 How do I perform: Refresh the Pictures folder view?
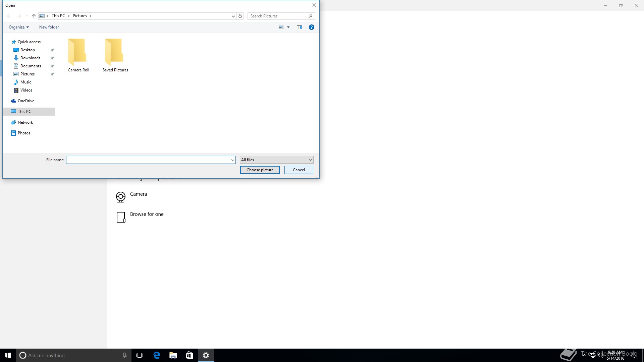point(240,16)
